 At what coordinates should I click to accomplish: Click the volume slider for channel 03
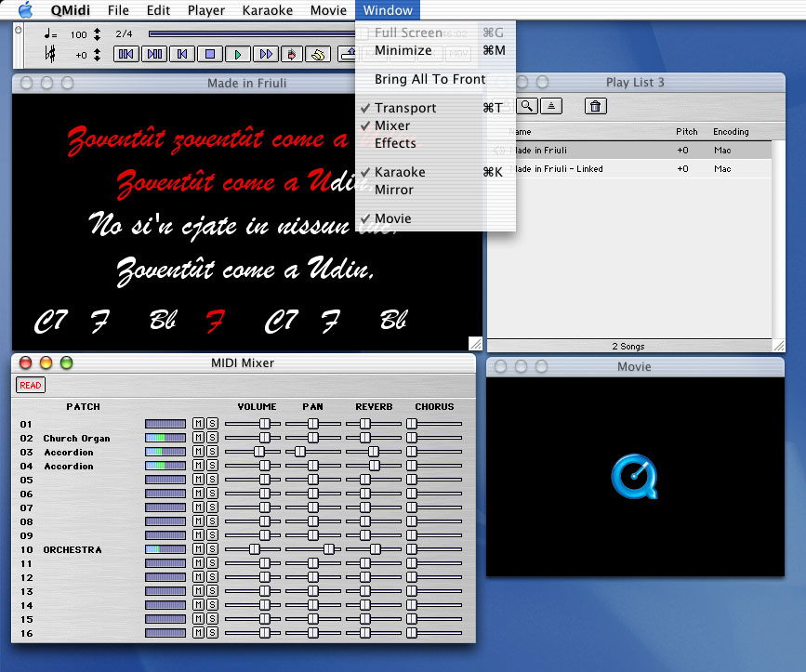[x=252, y=452]
